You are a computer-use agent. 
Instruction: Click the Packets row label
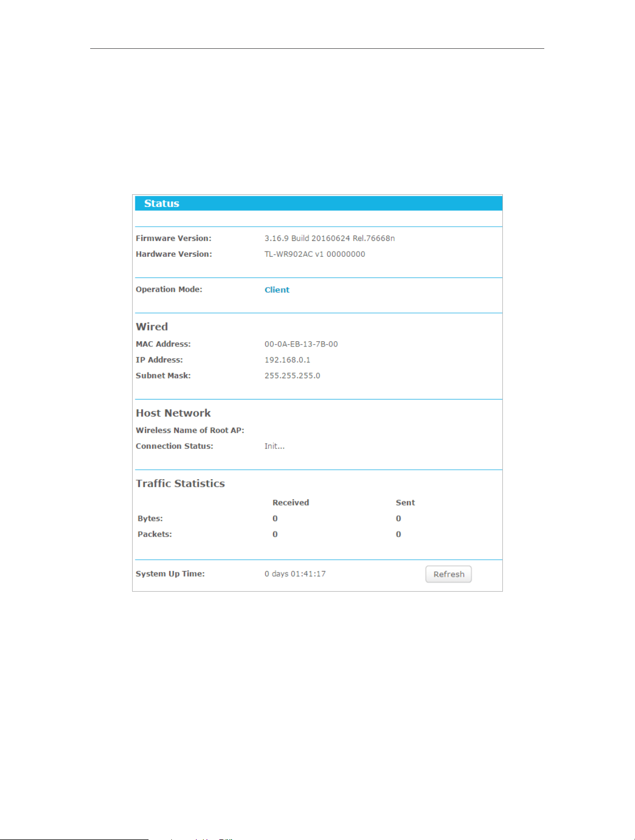tap(155, 534)
